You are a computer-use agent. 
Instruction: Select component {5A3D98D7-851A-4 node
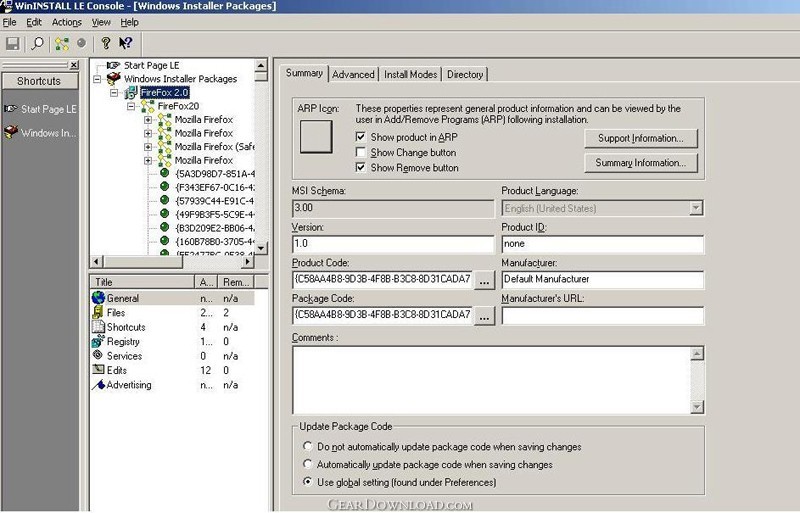(214, 174)
